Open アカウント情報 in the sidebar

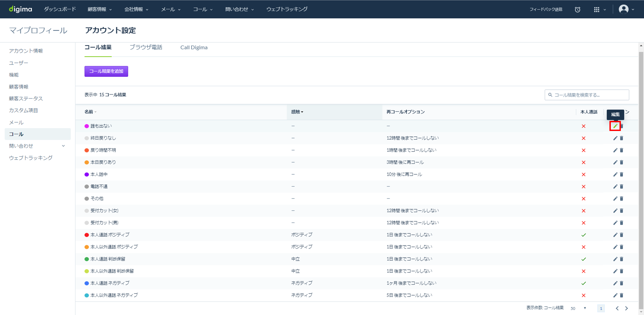click(26, 51)
